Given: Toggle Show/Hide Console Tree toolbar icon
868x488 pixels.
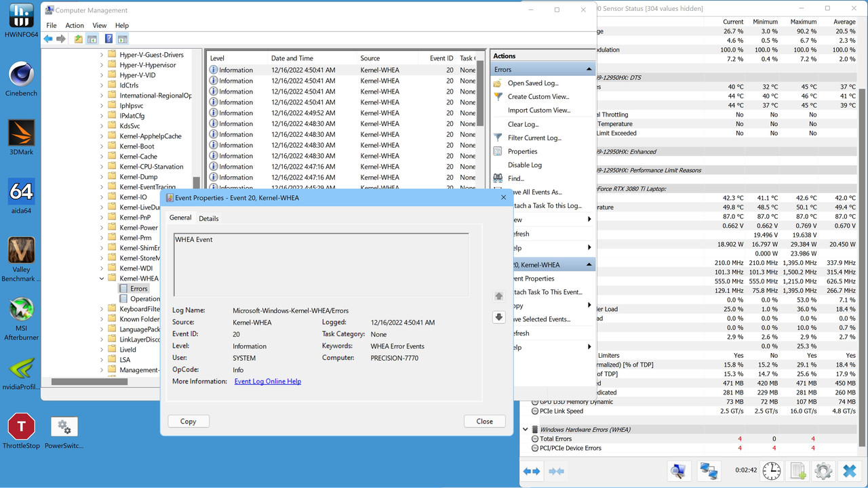Looking at the screenshot, I should click(x=92, y=39).
